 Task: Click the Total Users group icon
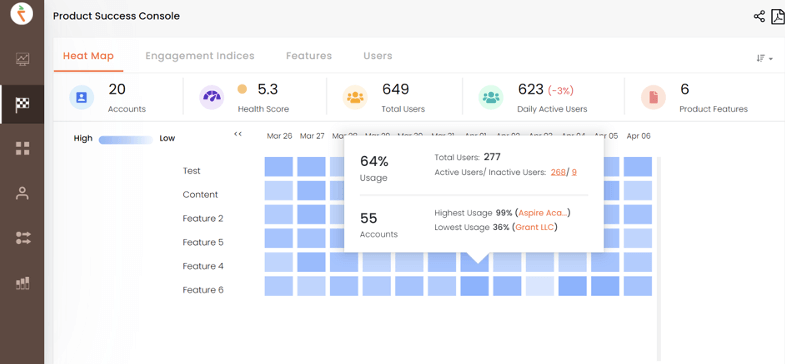coord(355,97)
